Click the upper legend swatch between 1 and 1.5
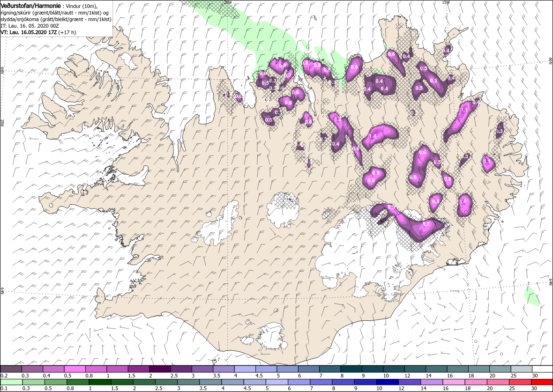The height and width of the screenshot is (392, 553). (117, 369)
